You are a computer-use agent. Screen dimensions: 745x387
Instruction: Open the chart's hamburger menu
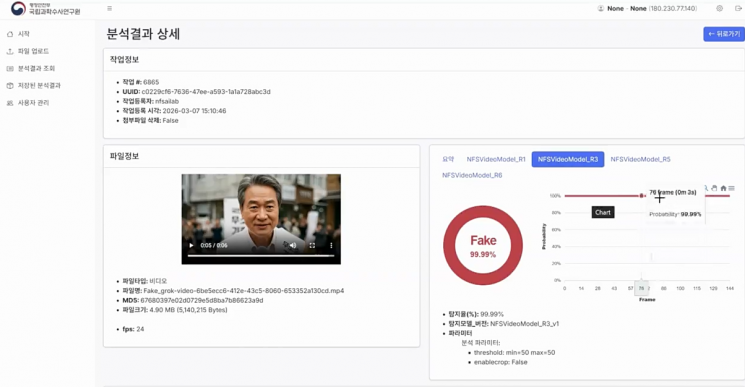point(732,188)
